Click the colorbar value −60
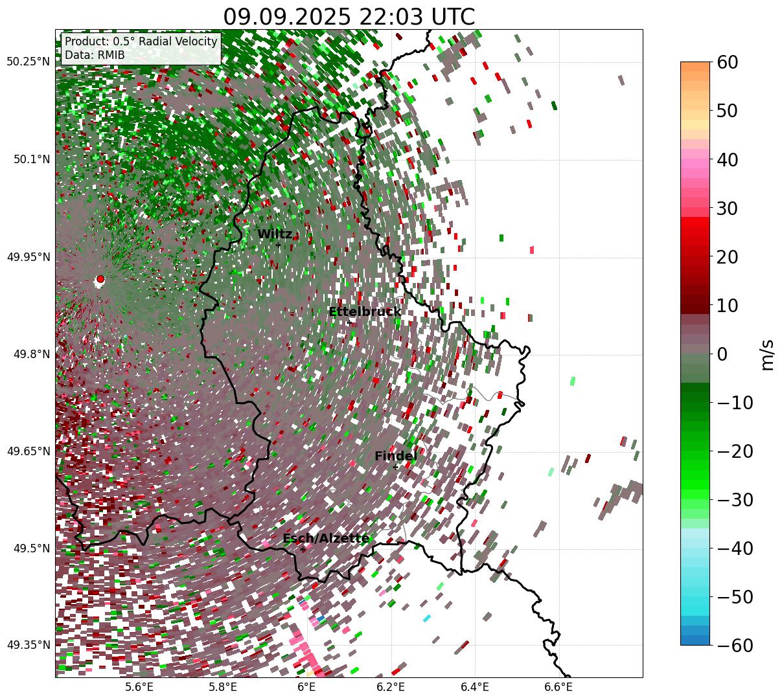This screenshot has height=700, width=782. click(x=735, y=646)
